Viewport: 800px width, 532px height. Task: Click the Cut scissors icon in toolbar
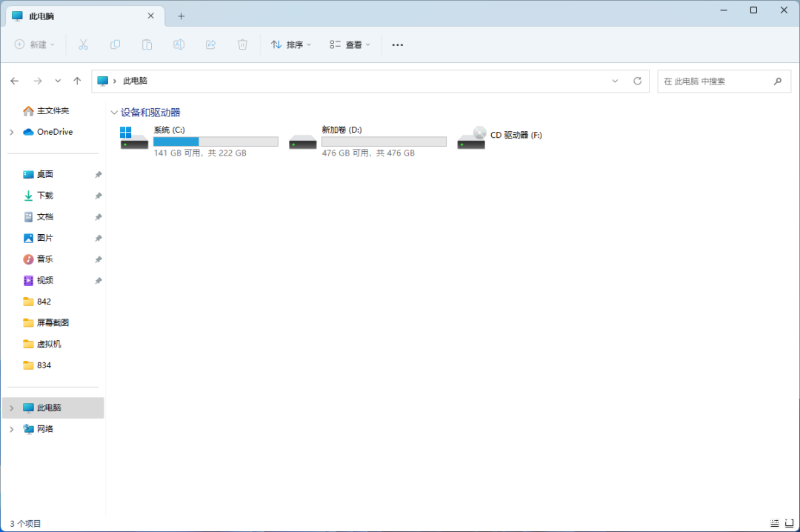(83, 44)
